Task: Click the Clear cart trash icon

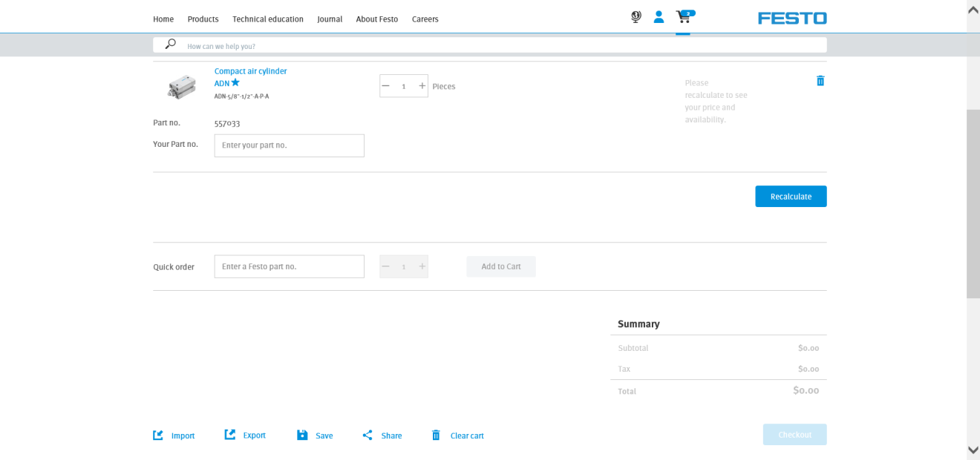Action: [436, 435]
